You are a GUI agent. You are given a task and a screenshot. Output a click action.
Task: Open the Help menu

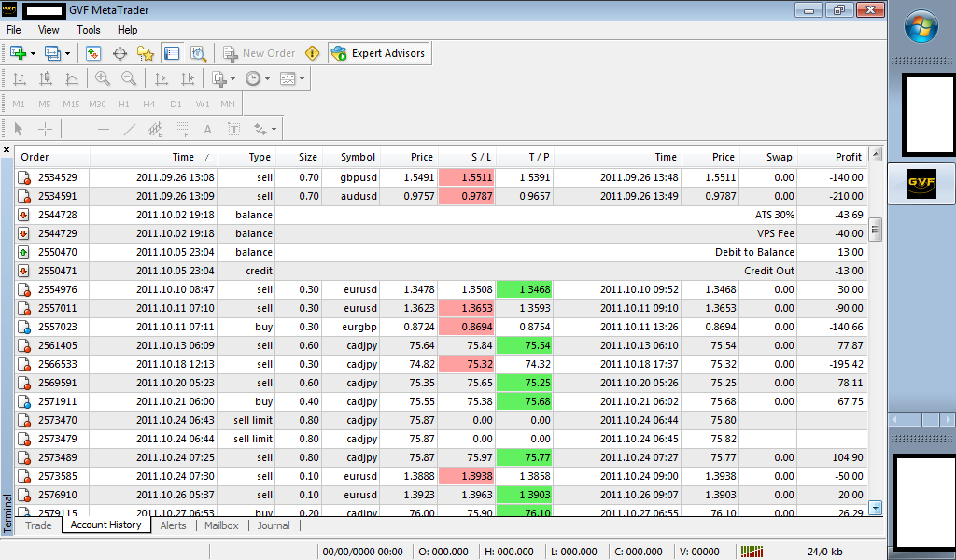[x=127, y=30]
